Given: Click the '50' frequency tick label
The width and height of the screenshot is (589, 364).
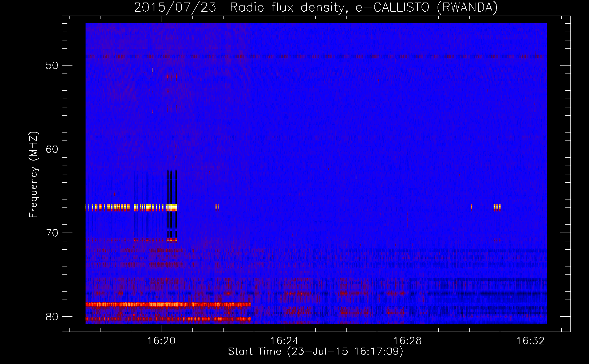Looking at the screenshot, I should point(52,66).
